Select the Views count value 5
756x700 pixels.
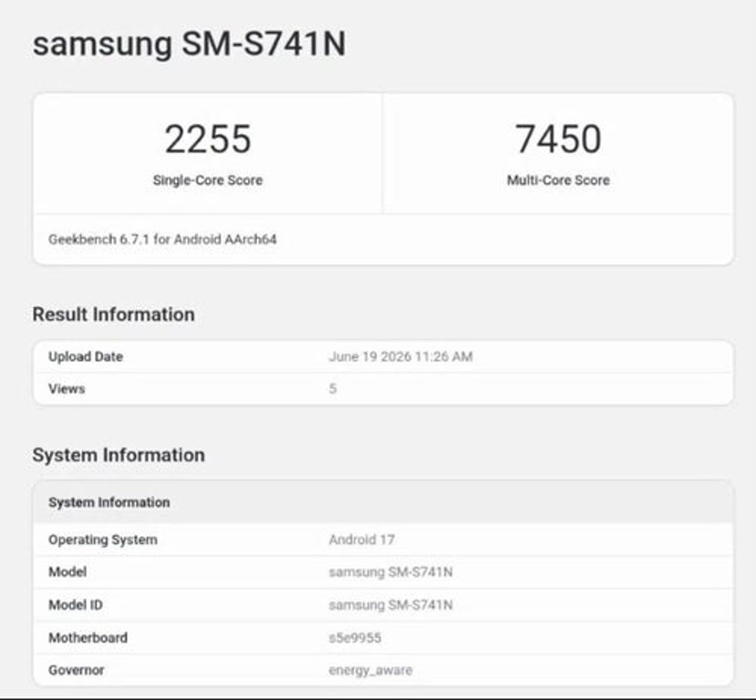click(x=333, y=389)
